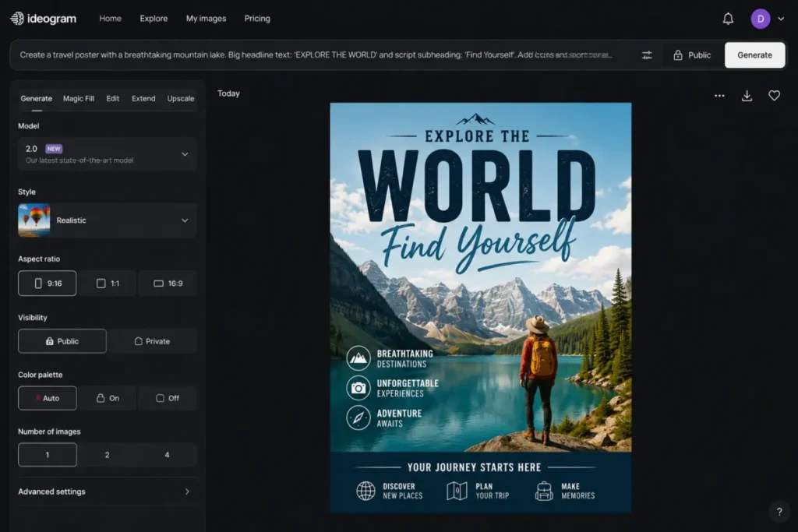Click the Public lock button in prompt bar
This screenshot has width=798, height=532.
coord(692,55)
